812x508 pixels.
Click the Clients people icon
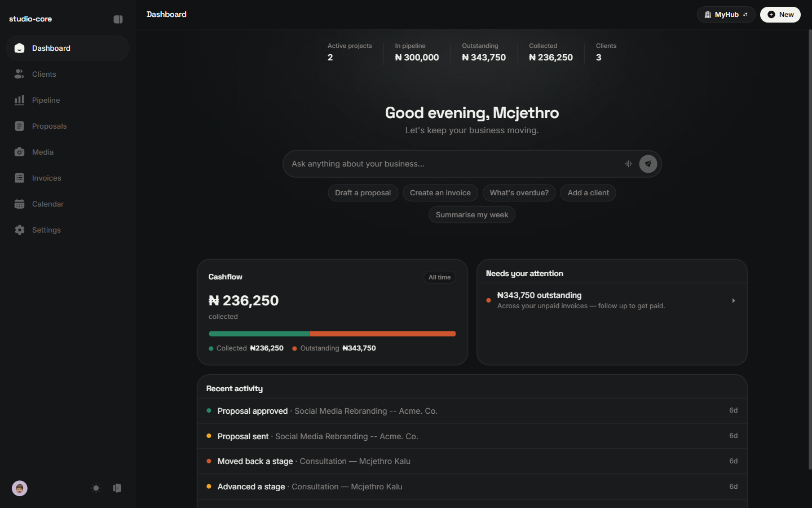pyautogui.click(x=19, y=74)
